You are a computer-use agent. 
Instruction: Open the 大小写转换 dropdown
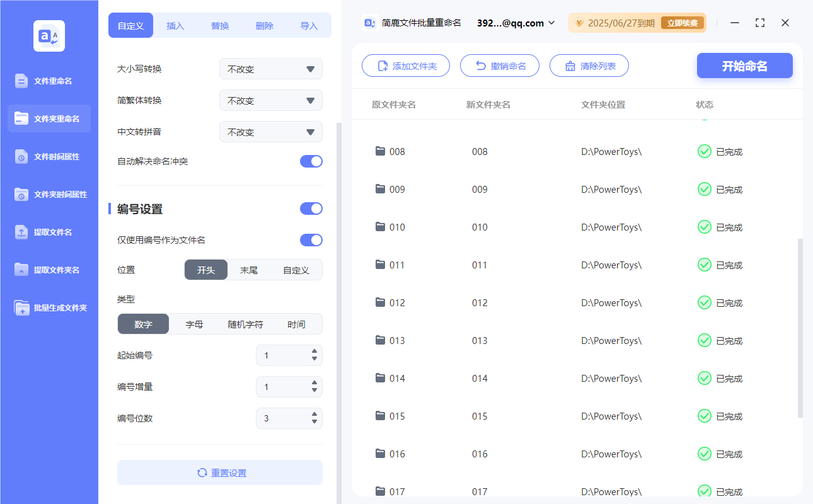click(270, 69)
